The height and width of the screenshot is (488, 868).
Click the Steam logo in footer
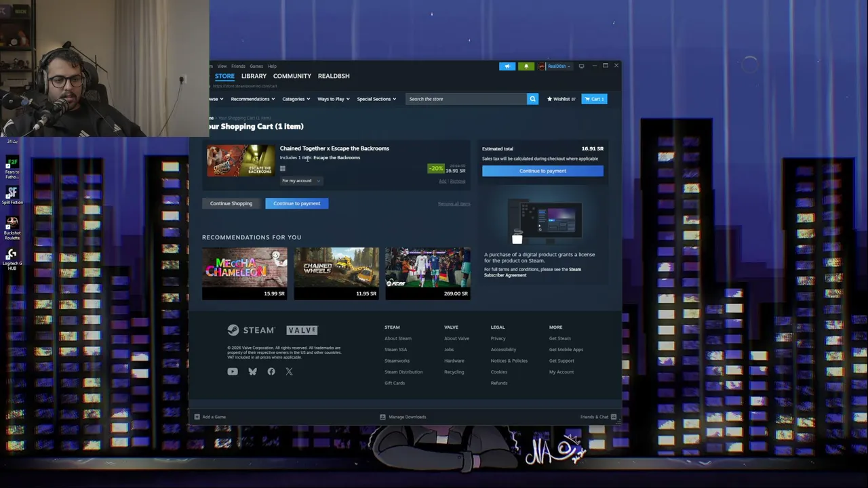click(251, 330)
